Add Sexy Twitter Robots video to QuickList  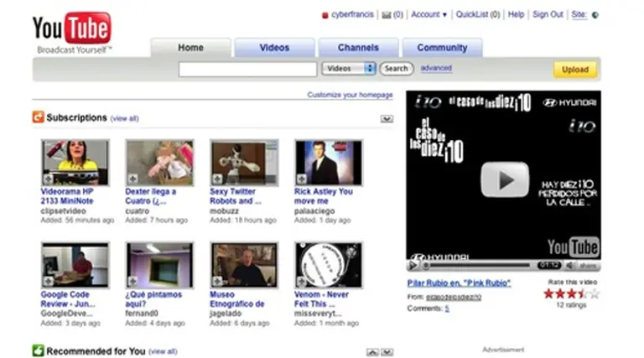[217, 179]
